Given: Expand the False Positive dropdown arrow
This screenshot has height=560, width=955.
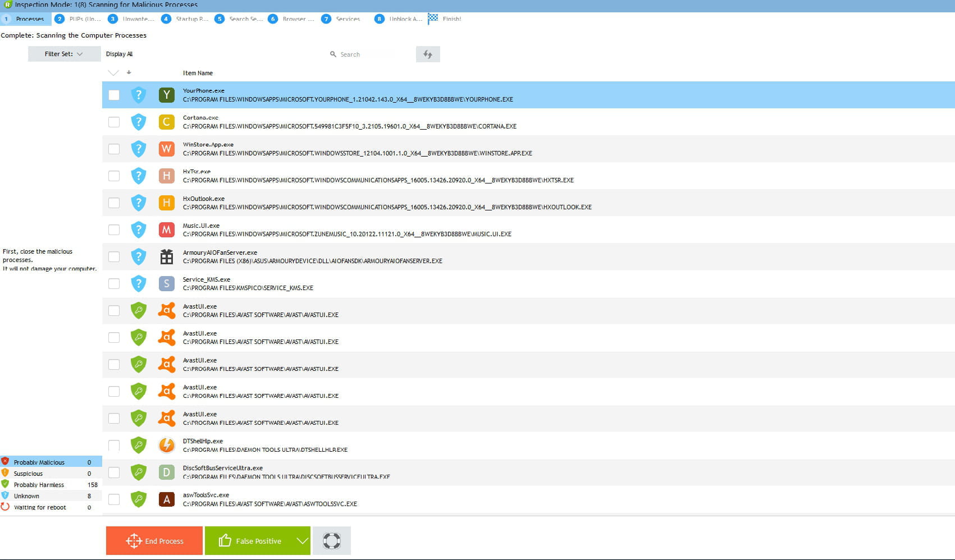Looking at the screenshot, I should 302,541.
